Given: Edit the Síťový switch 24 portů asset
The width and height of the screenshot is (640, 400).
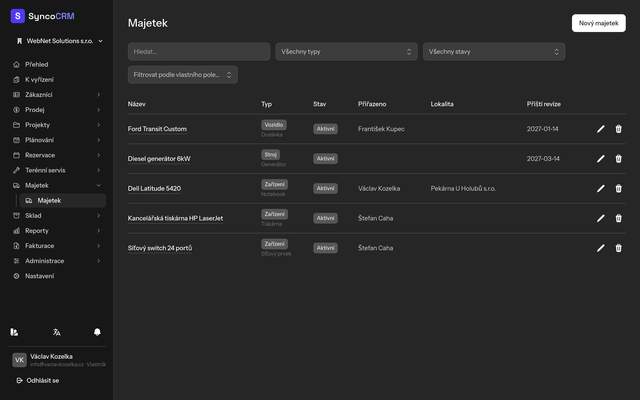Looking at the screenshot, I should pyautogui.click(x=600, y=248).
